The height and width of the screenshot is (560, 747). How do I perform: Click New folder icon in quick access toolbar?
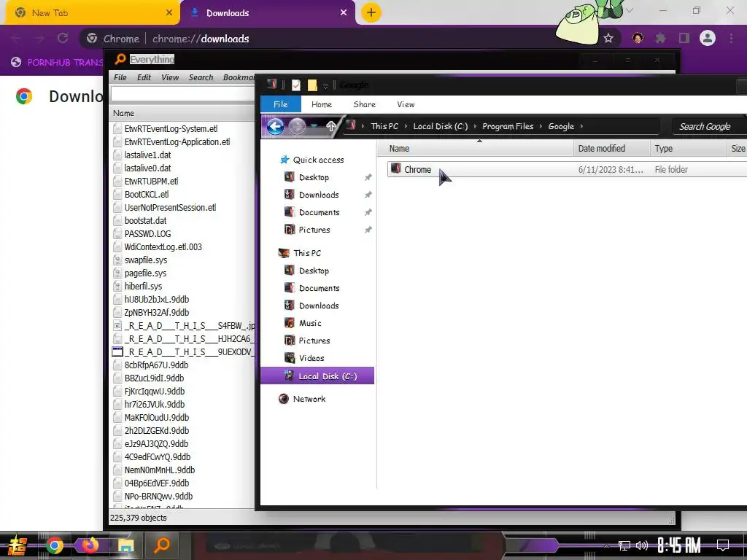[x=312, y=85]
